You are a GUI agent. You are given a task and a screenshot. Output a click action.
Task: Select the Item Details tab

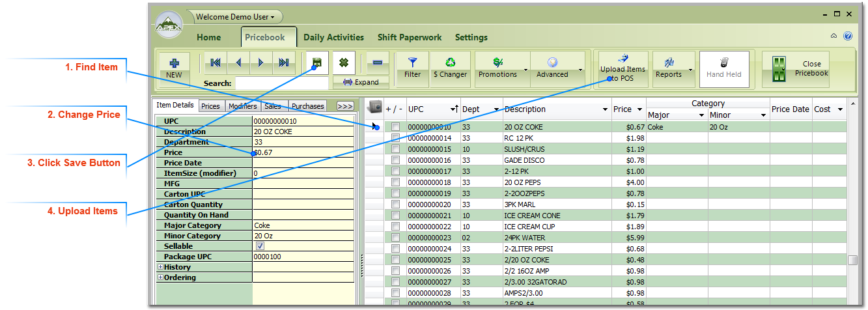[175, 105]
